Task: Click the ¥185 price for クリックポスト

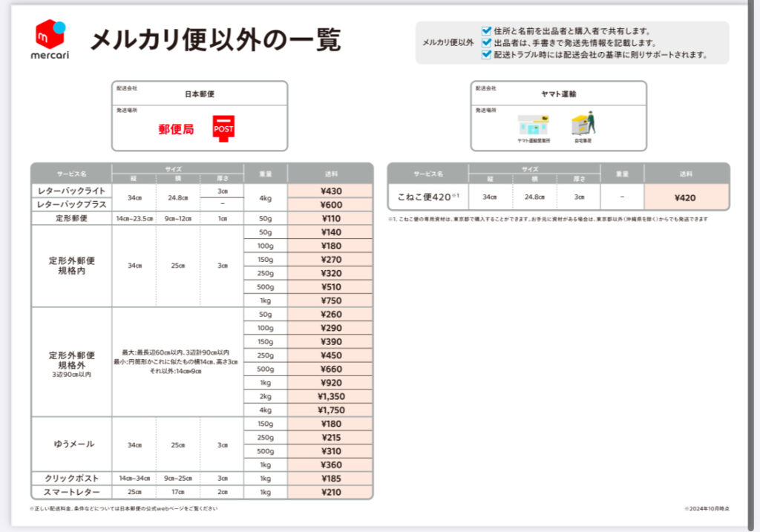Action: click(331, 479)
